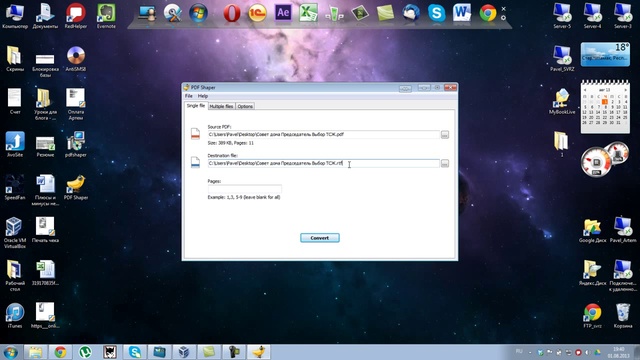Select the iTunes desktop icon

point(15,316)
